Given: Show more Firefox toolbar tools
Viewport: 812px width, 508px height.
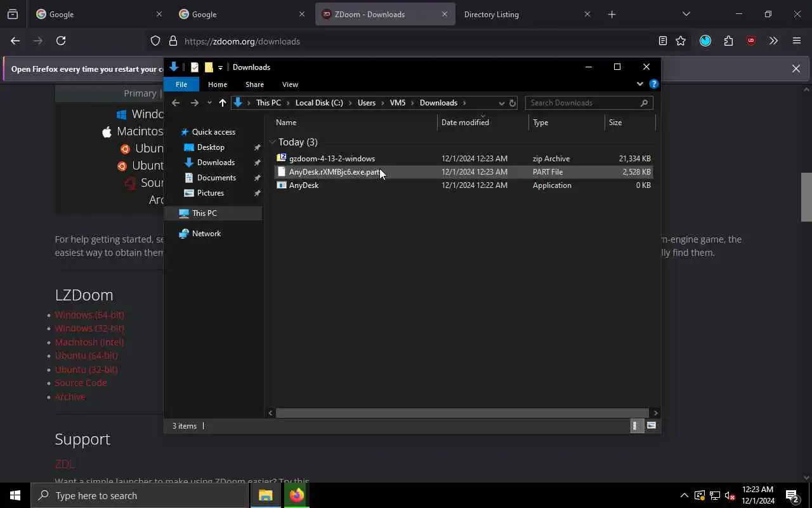Looking at the screenshot, I should tap(773, 41).
